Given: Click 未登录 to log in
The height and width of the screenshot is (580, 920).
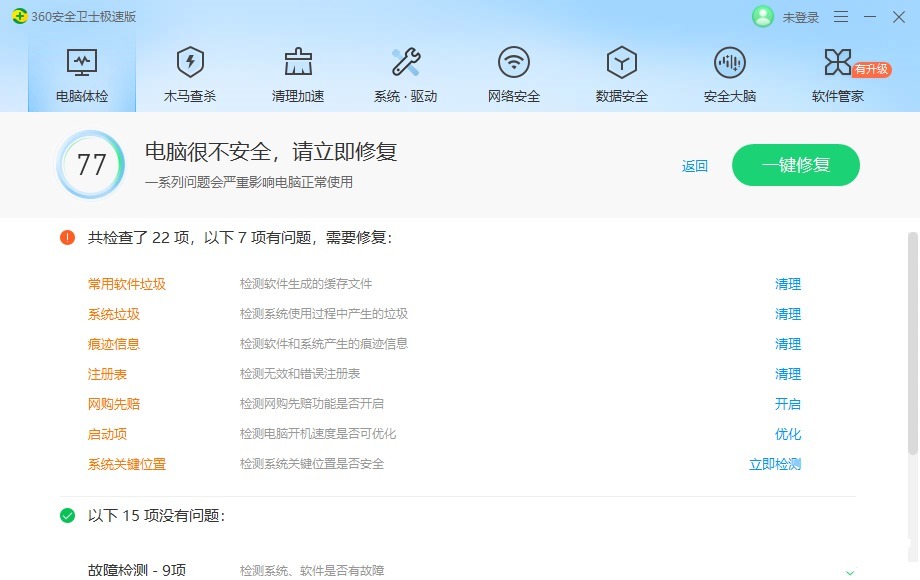Looking at the screenshot, I should click(x=800, y=17).
